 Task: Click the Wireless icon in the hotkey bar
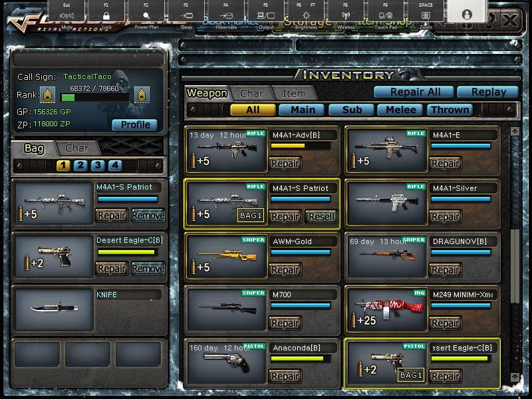tap(344, 15)
